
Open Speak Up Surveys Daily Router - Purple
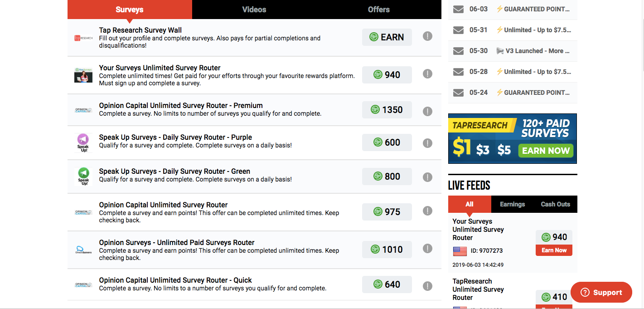pos(175,137)
